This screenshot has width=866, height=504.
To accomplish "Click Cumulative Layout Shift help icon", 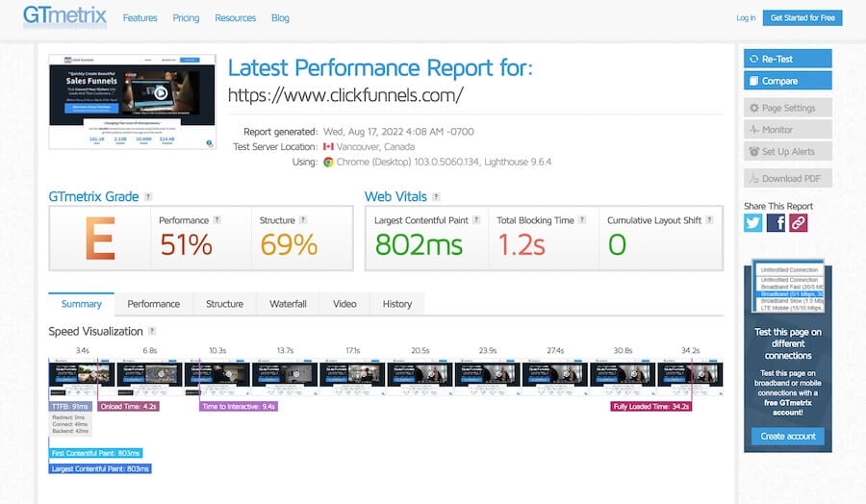I will pyautogui.click(x=710, y=219).
